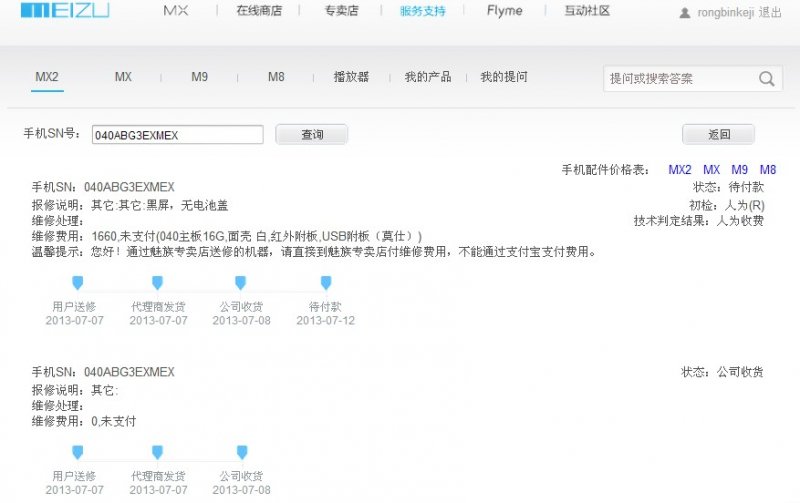Image resolution: width=800 pixels, height=503 pixels.
Task: Click the user profile icon beside rongbinkeji
Action: (685, 13)
